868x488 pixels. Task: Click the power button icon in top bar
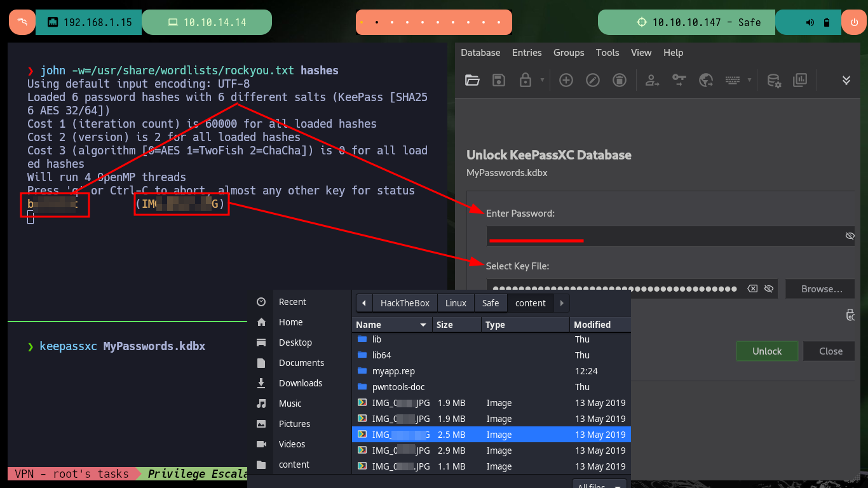[853, 22]
